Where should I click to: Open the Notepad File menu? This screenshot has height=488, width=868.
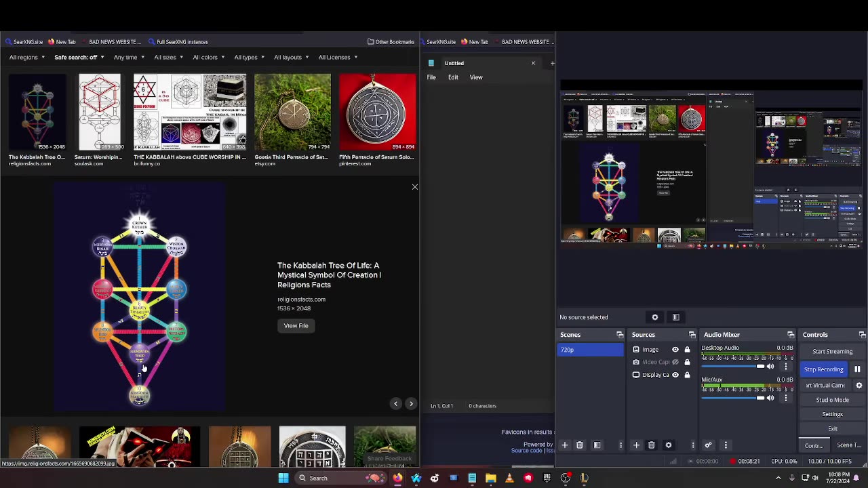click(x=431, y=77)
